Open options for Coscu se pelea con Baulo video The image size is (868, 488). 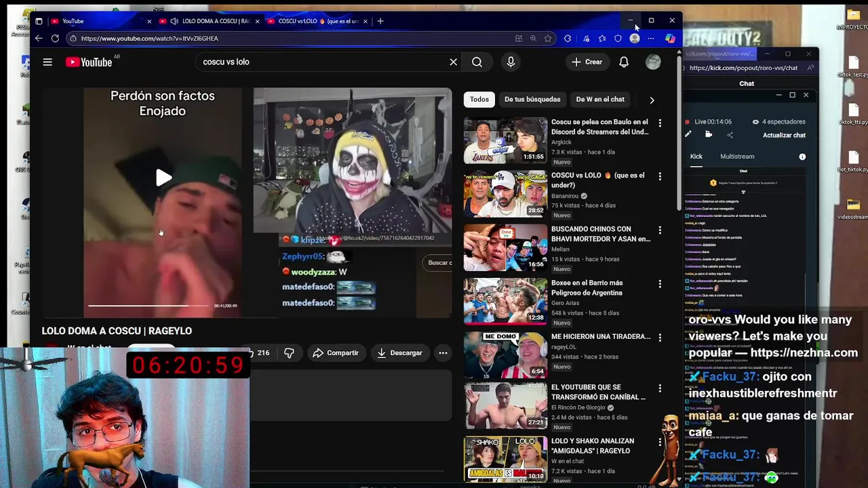[660, 123]
